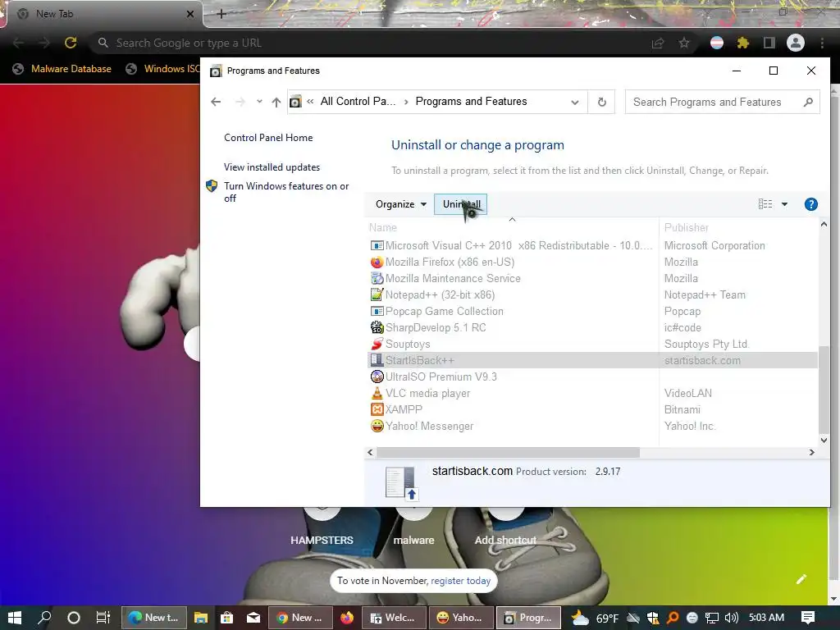Expand the address bar history dropdown

(575, 102)
